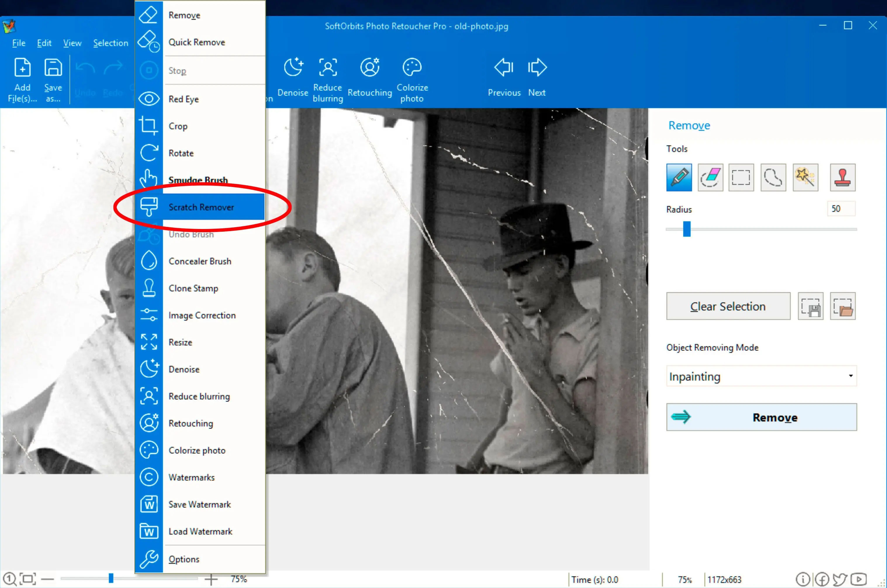The image size is (887, 588).
Task: Select the Clone Stamp tool
Action: 194,288
